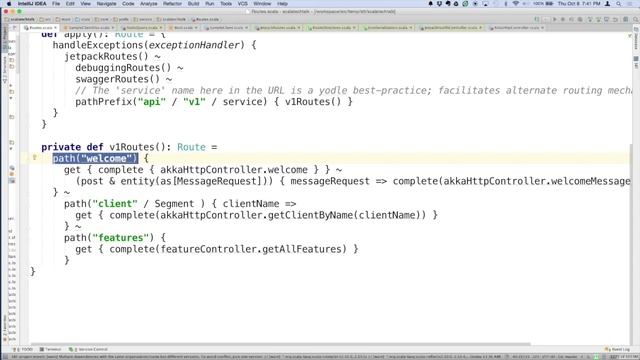640x360 pixels.
Task: Click the user account icon in menu bar
Action: coord(608,4)
